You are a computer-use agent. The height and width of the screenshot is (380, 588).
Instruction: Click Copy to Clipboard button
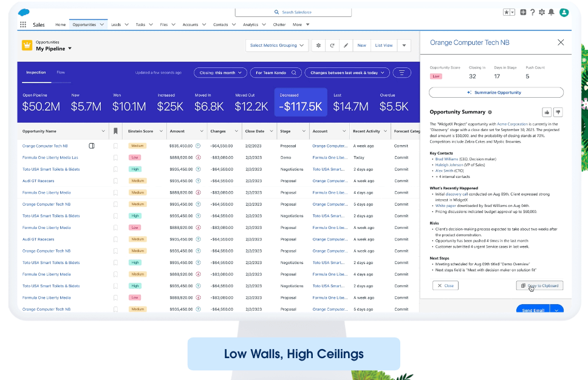(x=539, y=285)
